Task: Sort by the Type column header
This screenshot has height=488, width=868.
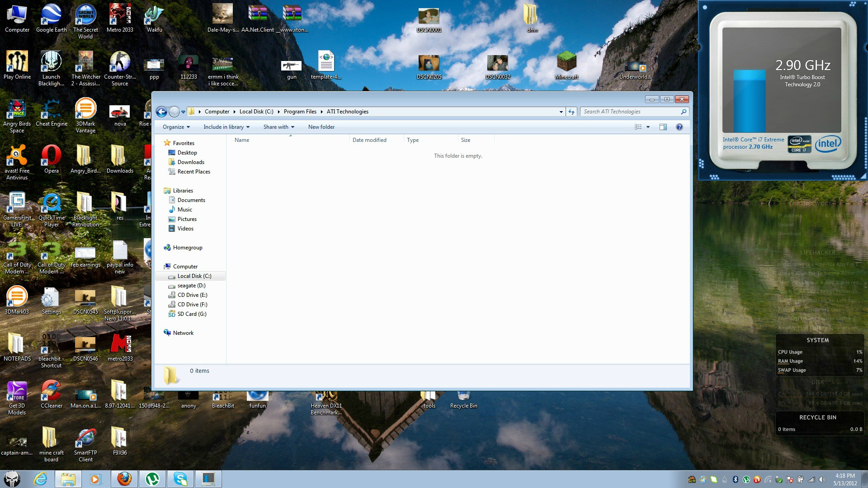Action: coord(431,140)
